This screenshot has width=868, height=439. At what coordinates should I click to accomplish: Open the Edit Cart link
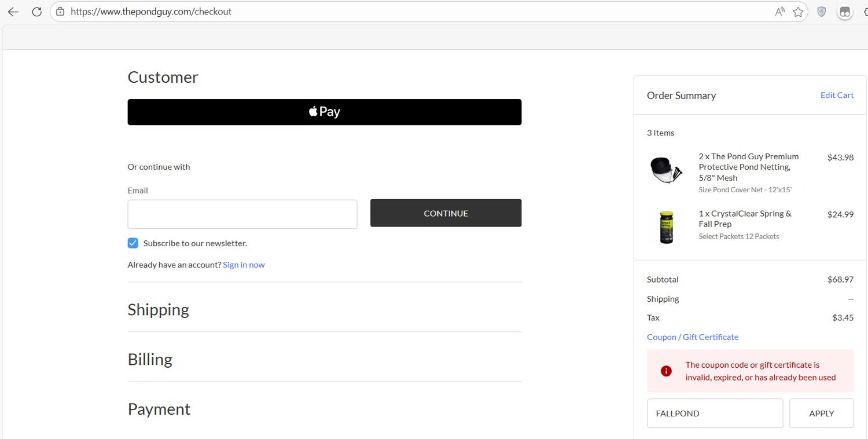tap(837, 95)
